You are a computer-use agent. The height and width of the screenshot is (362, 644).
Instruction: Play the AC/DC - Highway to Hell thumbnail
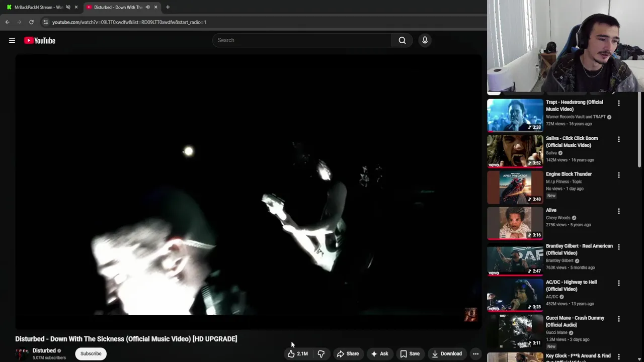tap(515, 295)
